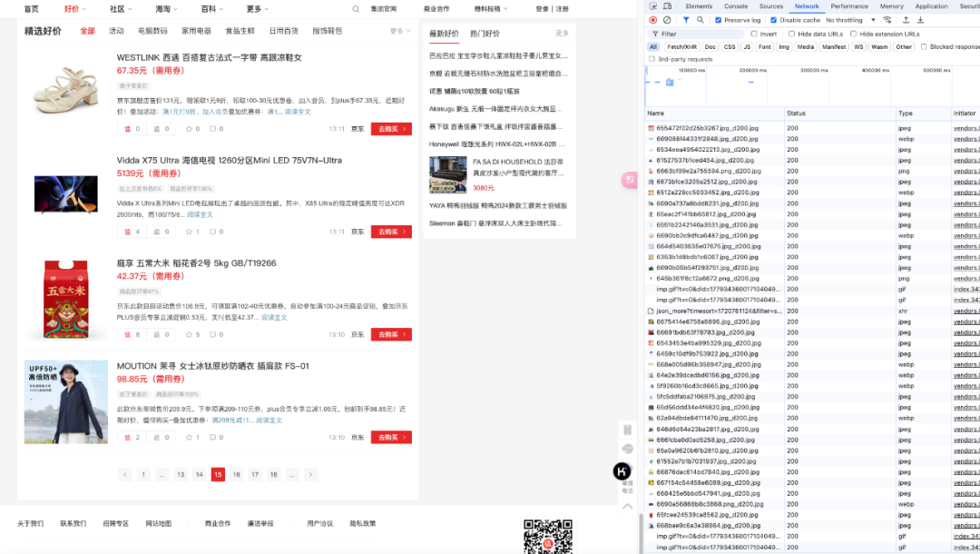Screen dimensions: 980x554
Task: Click the website search magnifier icon
Action: click(x=356, y=9)
